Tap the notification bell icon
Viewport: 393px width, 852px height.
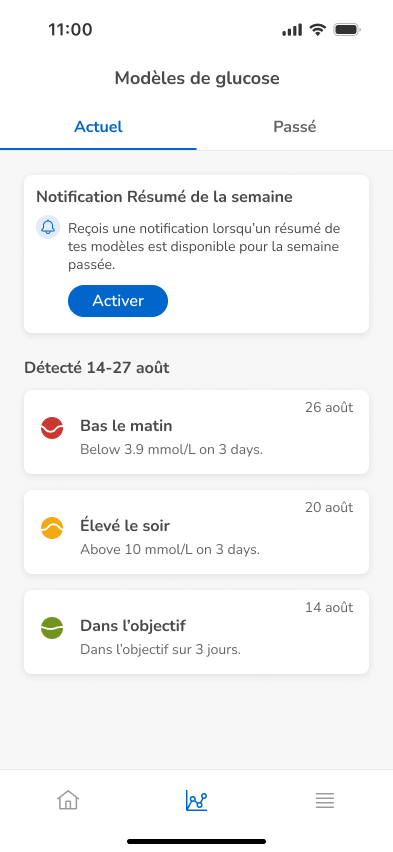pos(48,227)
